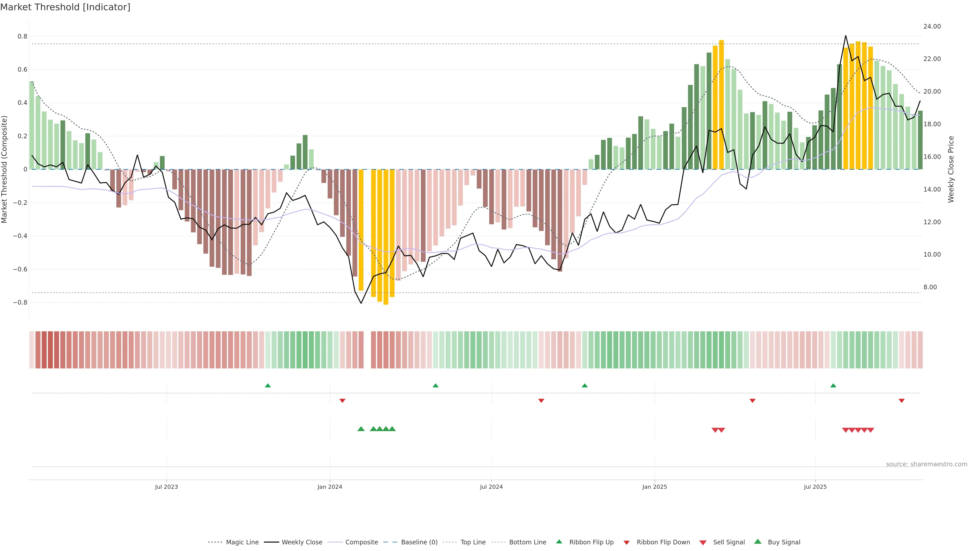980x551 pixels.
Task: Toggle Baseline (0) legend entry
Action: tap(419, 542)
